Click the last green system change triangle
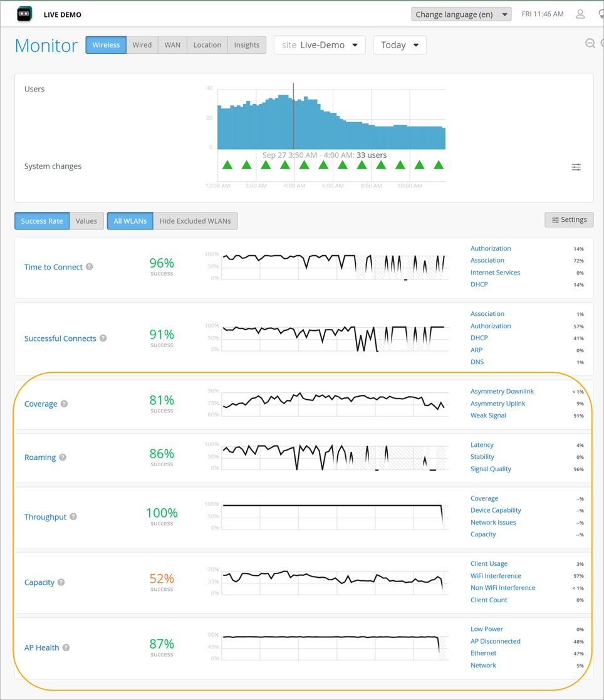 point(439,165)
